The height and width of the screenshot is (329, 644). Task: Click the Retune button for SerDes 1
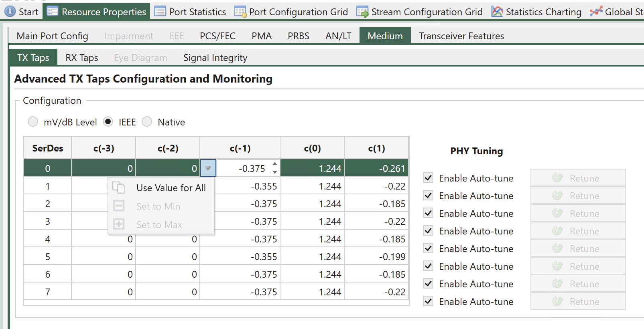pyautogui.click(x=578, y=196)
